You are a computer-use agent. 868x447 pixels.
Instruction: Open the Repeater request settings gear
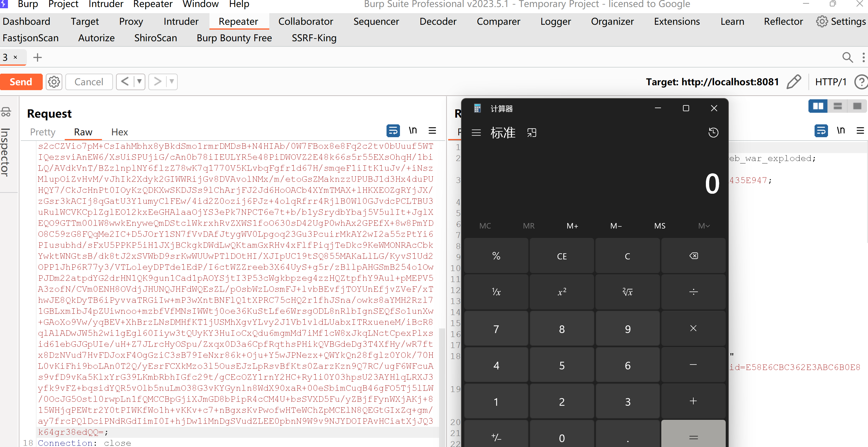point(54,82)
